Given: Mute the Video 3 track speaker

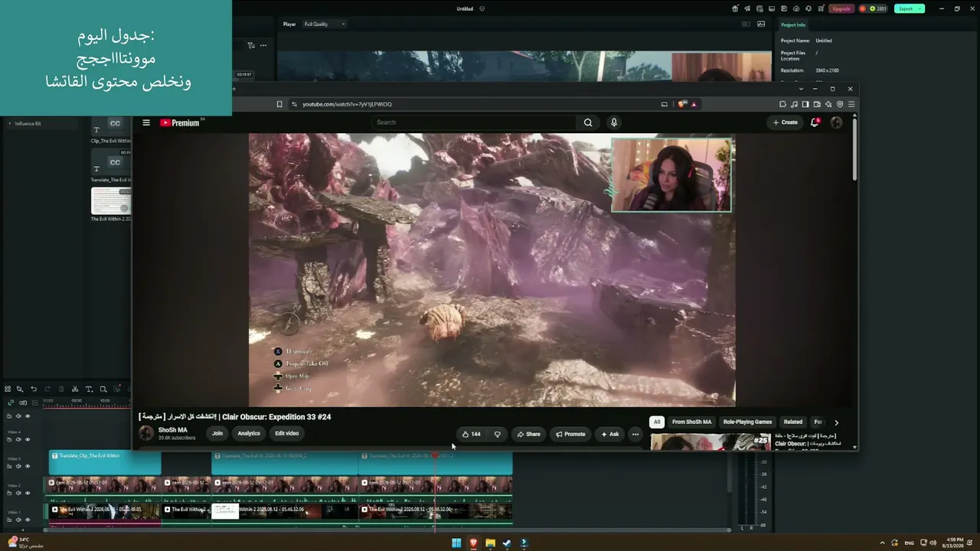Looking at the screenshot, I should click(x=18, y=466).
